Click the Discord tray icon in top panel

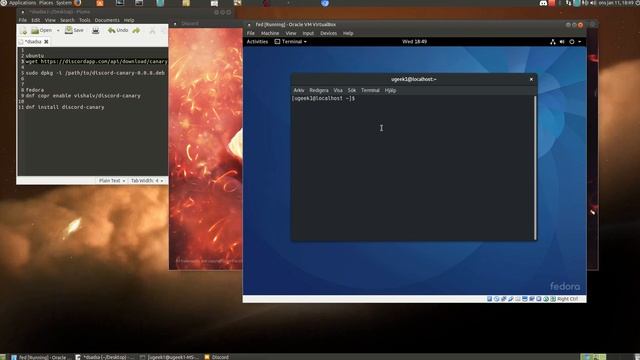543,3
